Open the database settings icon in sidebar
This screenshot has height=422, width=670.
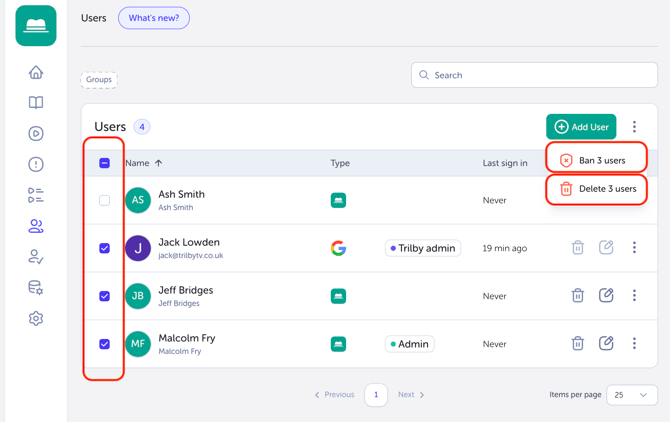(36, 287)
